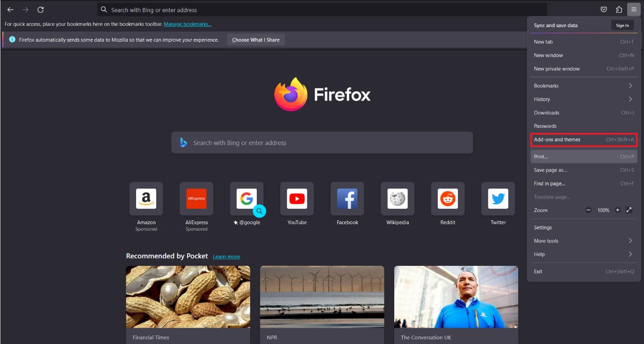The image size is (644, 344).
Task: Open the Reddit shortcut tile
Action: pyautogui.click(x=448, y=199)
